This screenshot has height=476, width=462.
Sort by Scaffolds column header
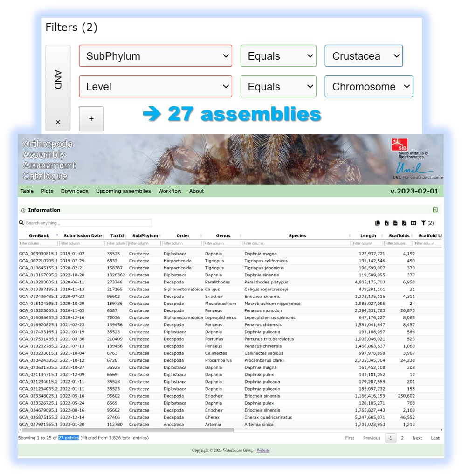click(x=399, y=235)
